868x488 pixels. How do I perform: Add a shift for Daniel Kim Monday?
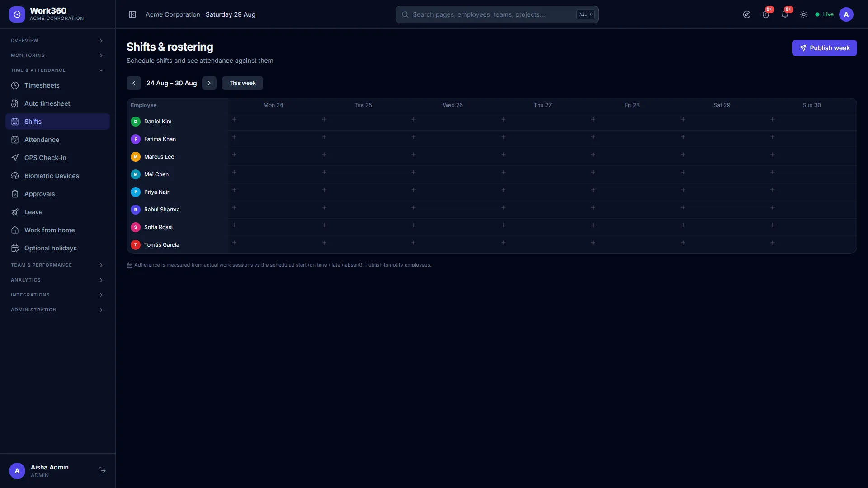tap(234, 120)
